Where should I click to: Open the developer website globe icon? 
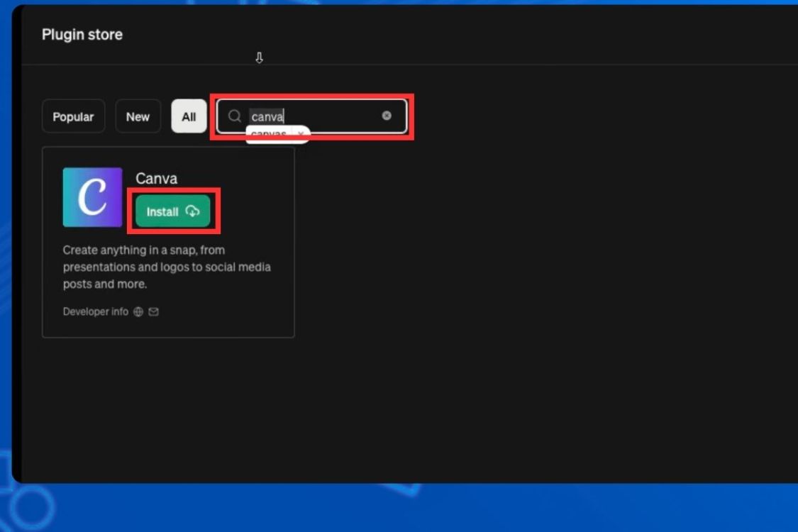tap(138, 312)
